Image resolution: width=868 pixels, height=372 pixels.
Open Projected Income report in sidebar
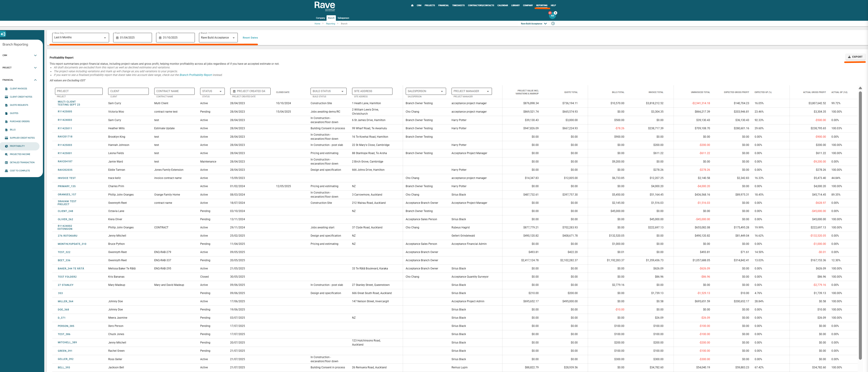20,154
